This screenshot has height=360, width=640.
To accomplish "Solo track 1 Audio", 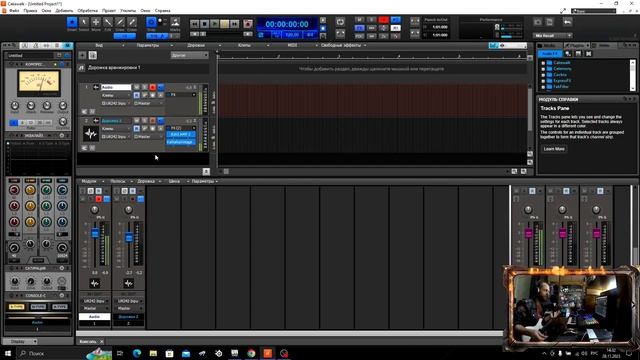I will [144, 87].
